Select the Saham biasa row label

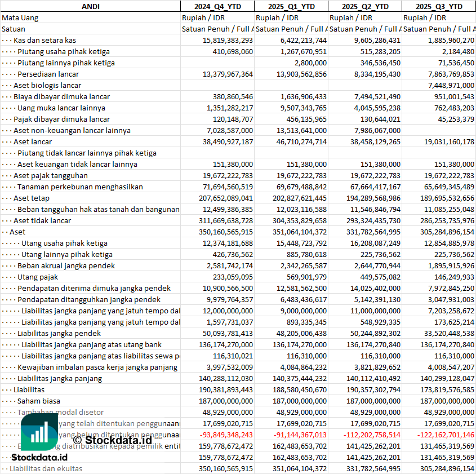(x=39, y=401)
